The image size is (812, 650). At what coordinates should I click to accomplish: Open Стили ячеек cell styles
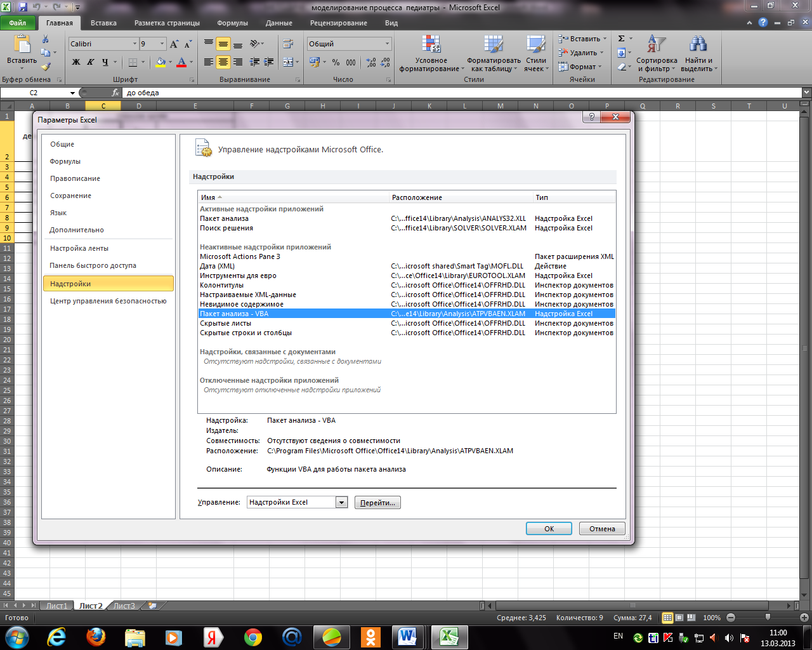pos(536,53)
